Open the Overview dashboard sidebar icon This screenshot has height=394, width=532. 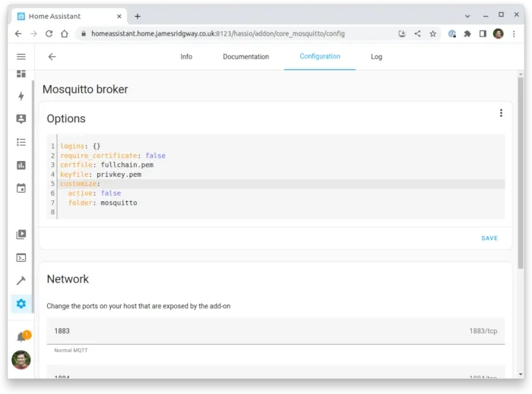21,74
